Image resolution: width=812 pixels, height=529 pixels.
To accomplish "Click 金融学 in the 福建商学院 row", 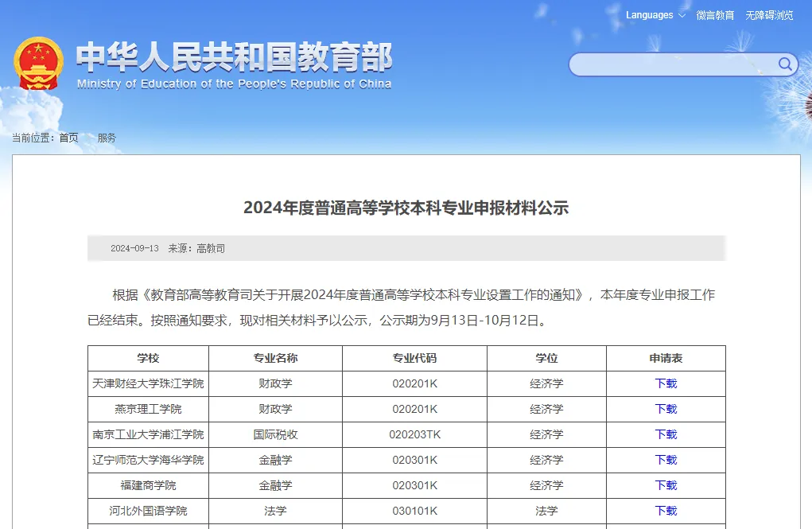I will 275,485.
